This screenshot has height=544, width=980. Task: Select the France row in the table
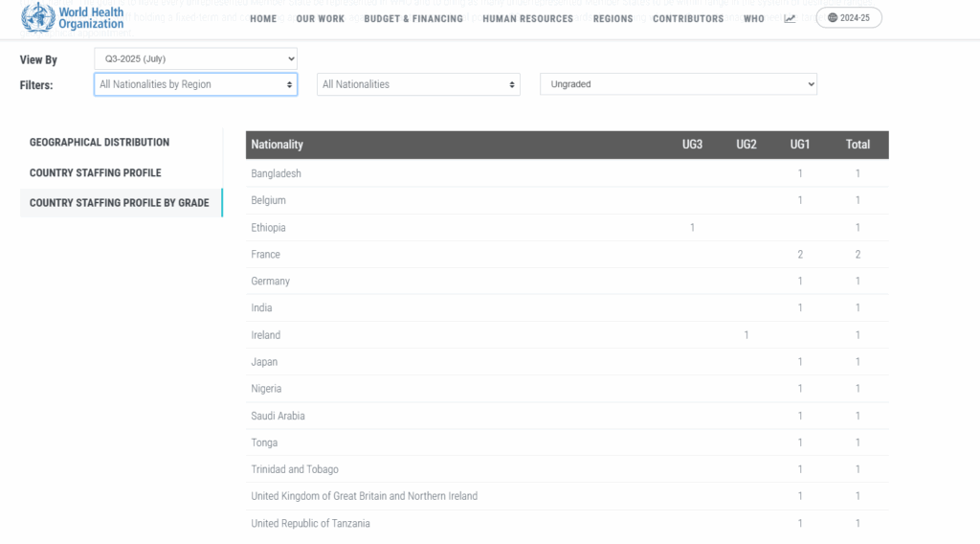tap(266, 255)
